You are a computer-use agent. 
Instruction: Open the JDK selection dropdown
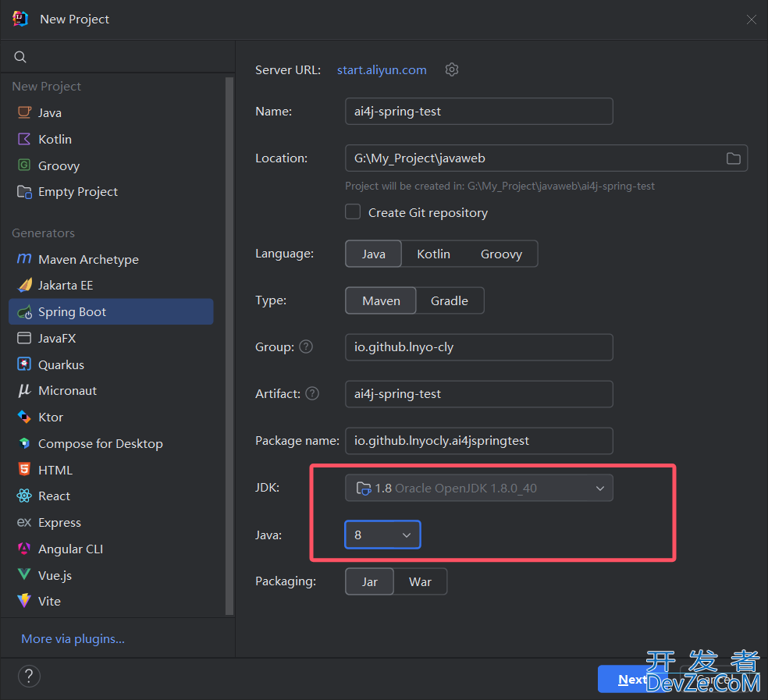coord(479,488)
